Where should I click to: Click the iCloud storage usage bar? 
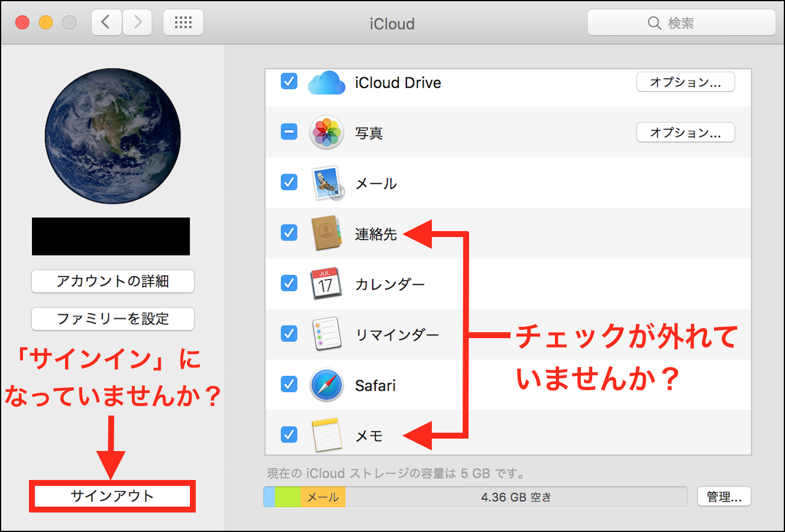475,497
